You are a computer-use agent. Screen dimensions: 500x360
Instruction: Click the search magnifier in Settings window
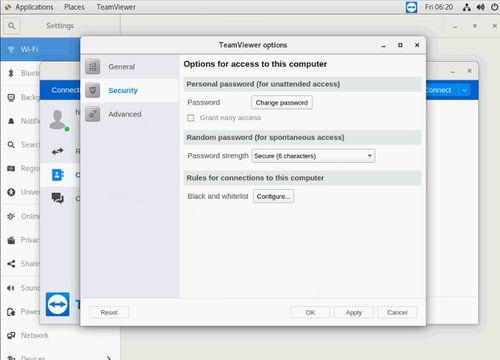[x=11, y=26]
